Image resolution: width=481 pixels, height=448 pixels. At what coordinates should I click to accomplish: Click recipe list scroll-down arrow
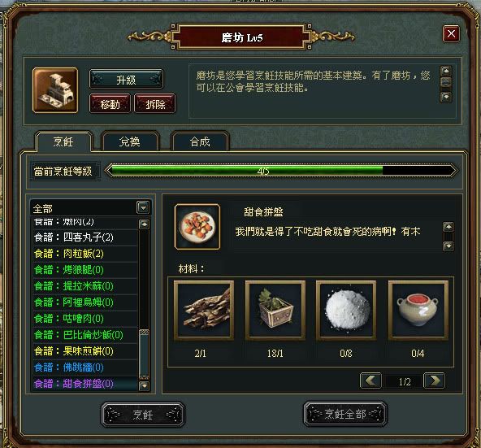(x=144, y=385)
